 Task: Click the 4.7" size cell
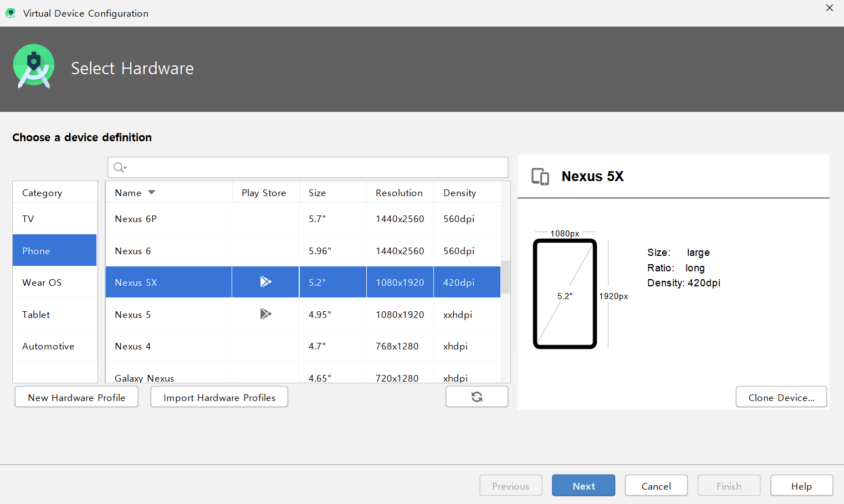coord(333,346)
